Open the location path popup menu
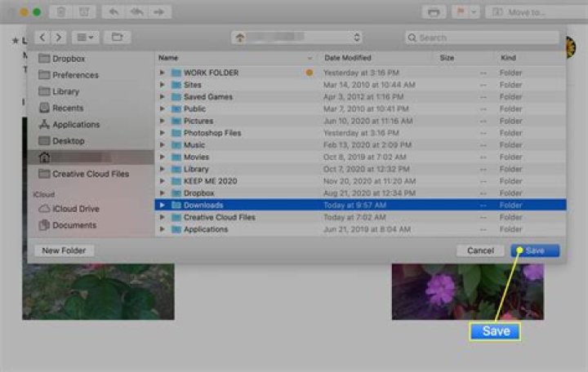This screenshot has width=588, height=372. tap(297, 37)
